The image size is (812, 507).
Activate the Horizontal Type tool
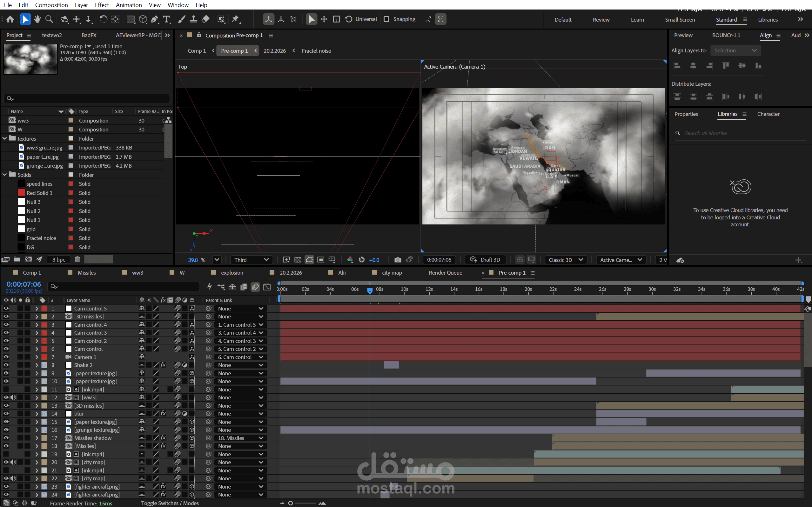[166, 19]
